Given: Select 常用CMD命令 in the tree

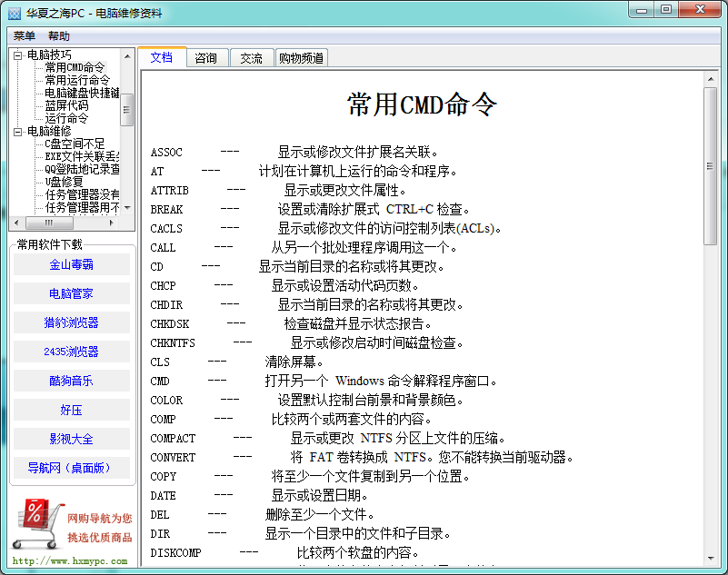Looking at the screenshot, I should (x=75, y=68).
